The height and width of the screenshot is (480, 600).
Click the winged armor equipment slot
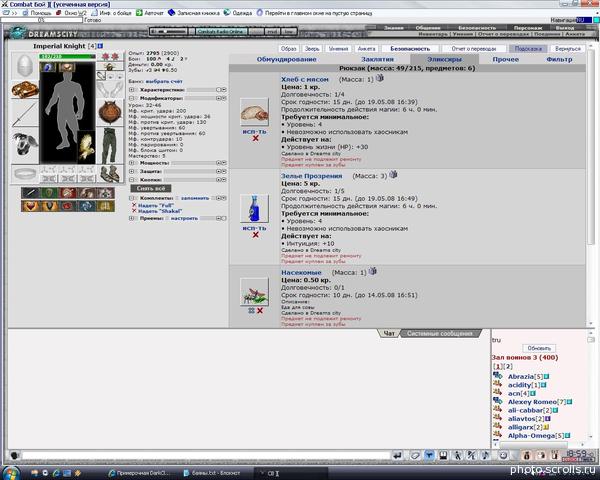pyautogui.click(x=24, y=145)
